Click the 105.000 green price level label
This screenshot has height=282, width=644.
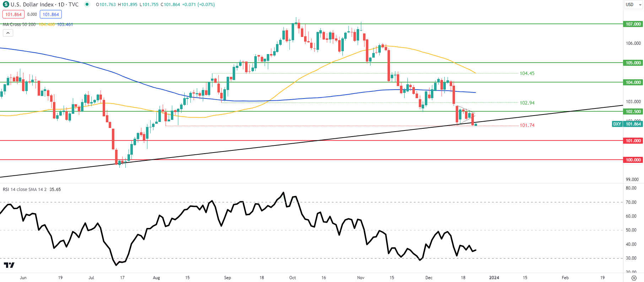(633, 63)
